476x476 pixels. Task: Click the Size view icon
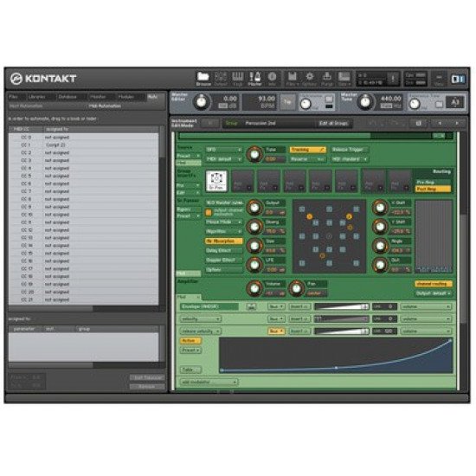[x=344, y=79]
